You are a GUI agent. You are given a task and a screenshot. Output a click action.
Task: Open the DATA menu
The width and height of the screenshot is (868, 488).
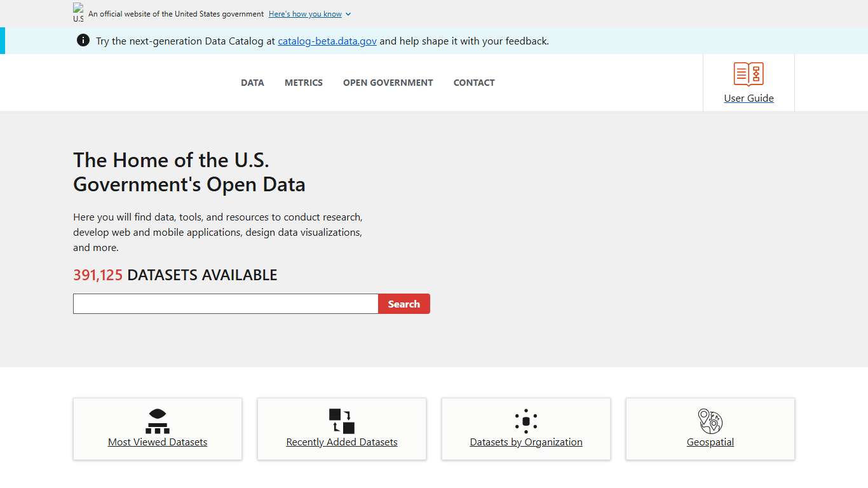coord(252,82)
